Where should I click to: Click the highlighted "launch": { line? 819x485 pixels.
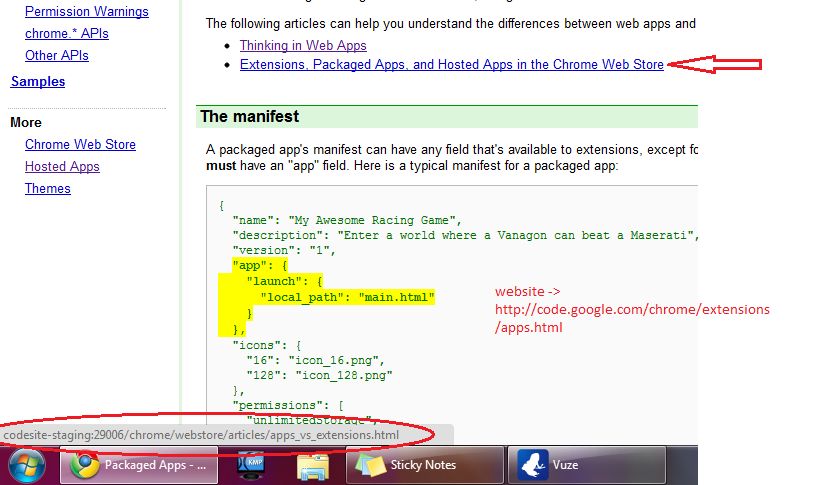point(285,281)
